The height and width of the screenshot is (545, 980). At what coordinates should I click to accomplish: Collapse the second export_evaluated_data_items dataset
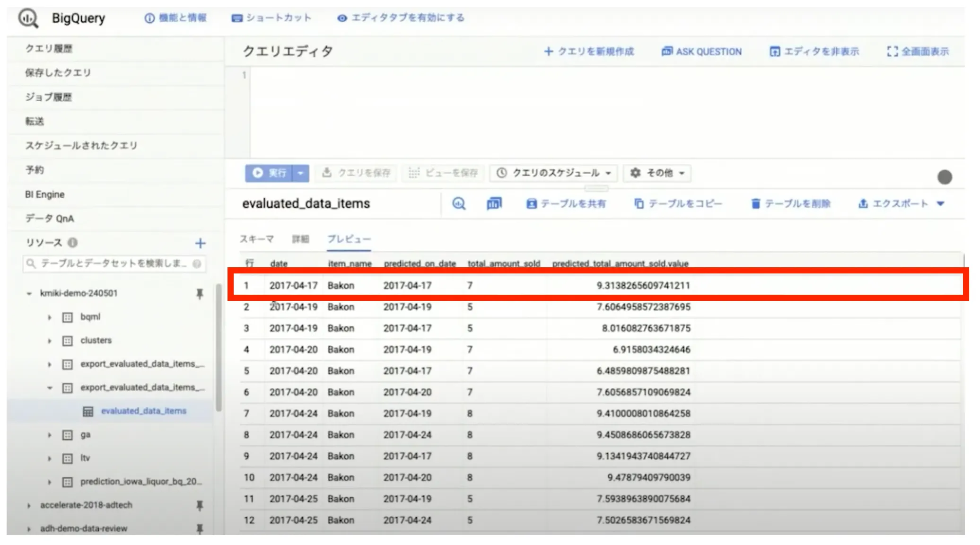[x=49, y=388]
